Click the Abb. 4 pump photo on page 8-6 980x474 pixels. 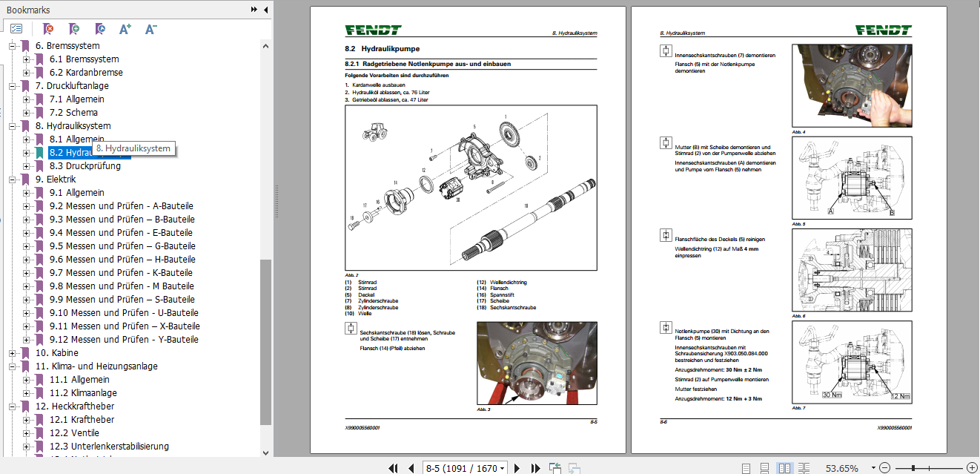point(852,85)
